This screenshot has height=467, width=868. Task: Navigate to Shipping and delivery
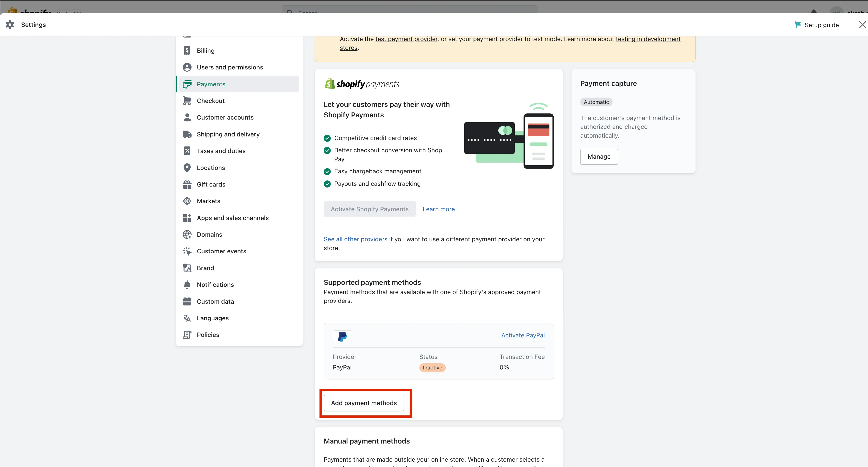click(239, 134)
